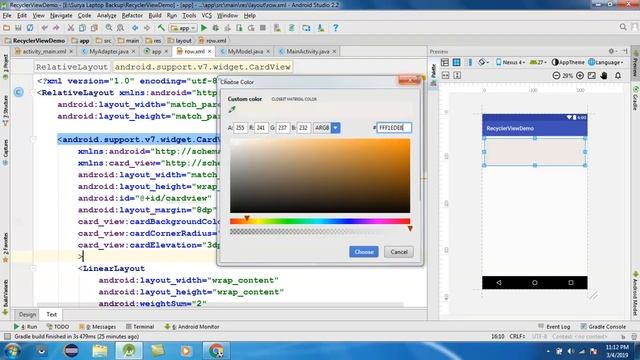This screenshot has width=640, height=360.
Task: Click the Open folder toolbar icon
Action: point(7,28)
